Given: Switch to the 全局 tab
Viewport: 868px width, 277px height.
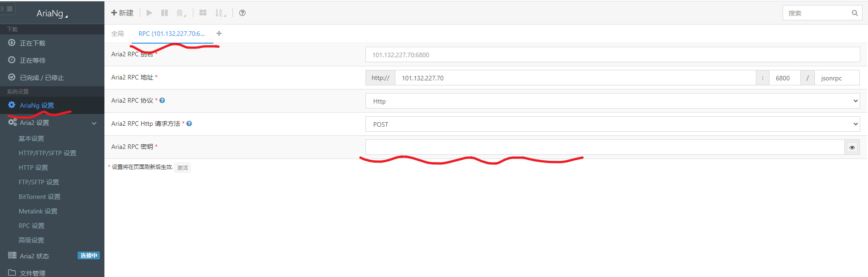Looking at the screenshot, I should point(118,34).
